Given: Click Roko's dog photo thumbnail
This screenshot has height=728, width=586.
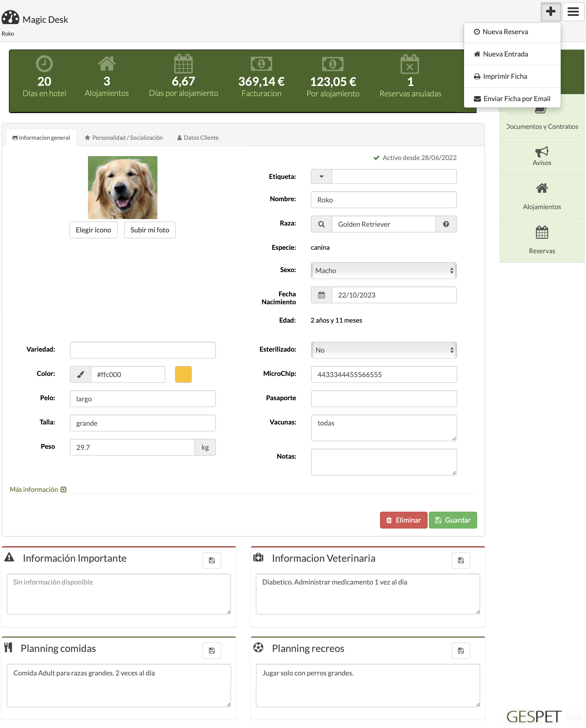Looking at the screenshot, I should coord(123,187).
